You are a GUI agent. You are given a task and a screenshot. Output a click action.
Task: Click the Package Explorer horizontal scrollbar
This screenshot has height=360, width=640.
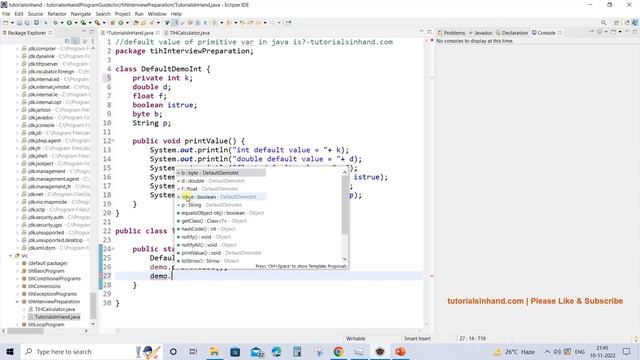24,331
